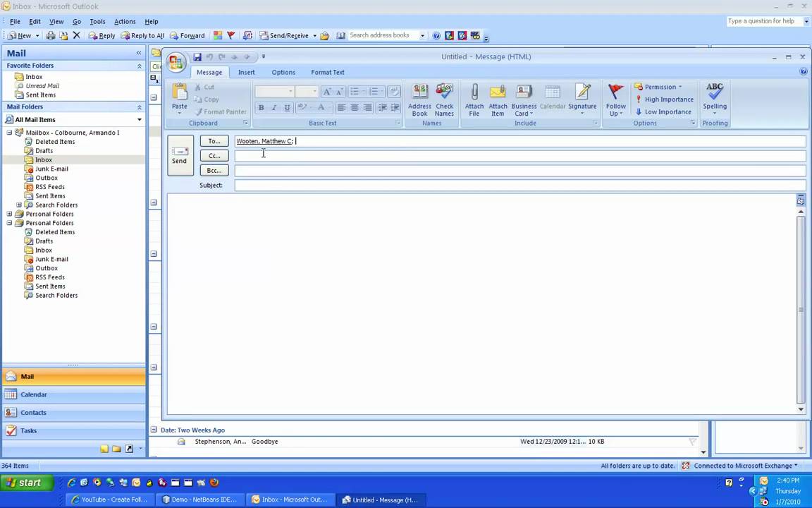Screen dimensions: 812x508
Task: Click Reply to All in toolbar
Action: [x=142, y=36]
